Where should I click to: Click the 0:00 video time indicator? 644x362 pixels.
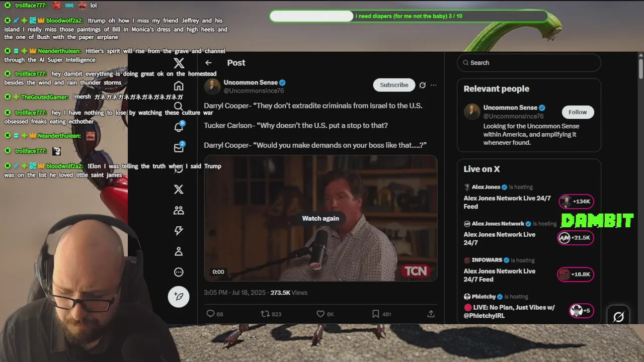[x=218, y=272]
